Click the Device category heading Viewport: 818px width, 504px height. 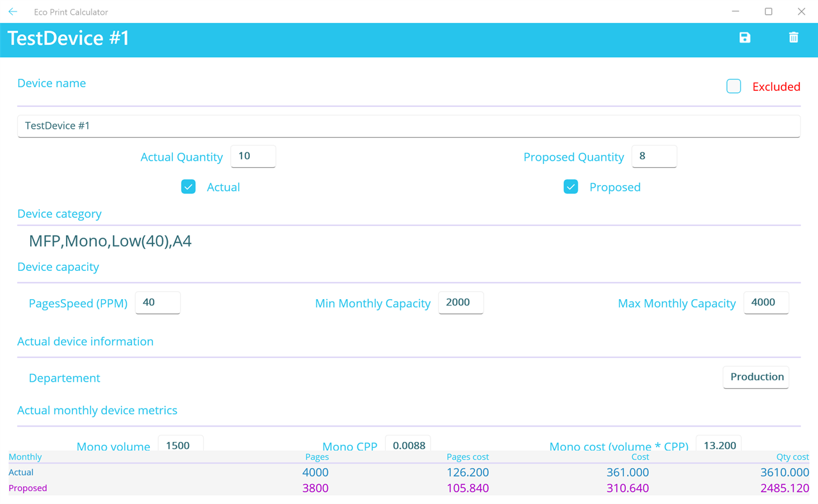click(x=60, y=213)
